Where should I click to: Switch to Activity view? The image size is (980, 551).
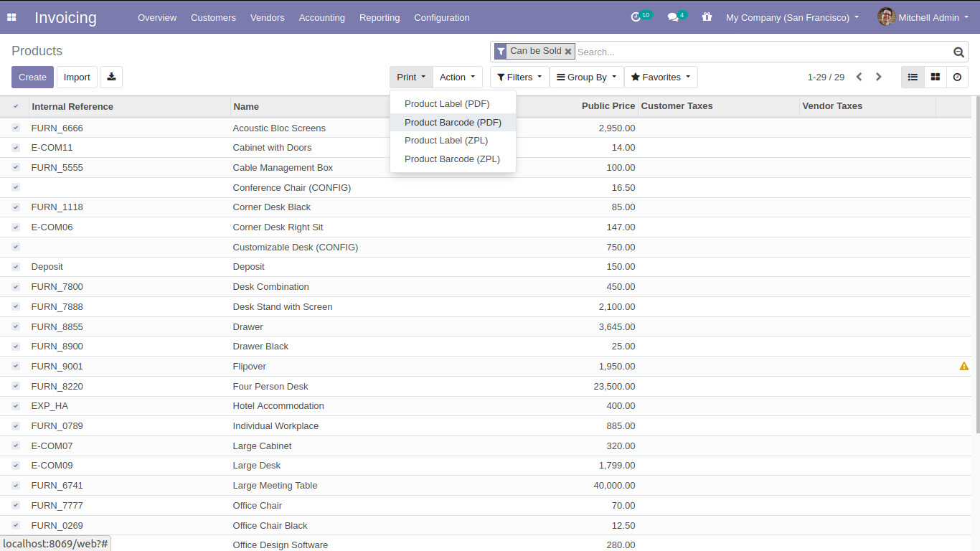point(957,77)
